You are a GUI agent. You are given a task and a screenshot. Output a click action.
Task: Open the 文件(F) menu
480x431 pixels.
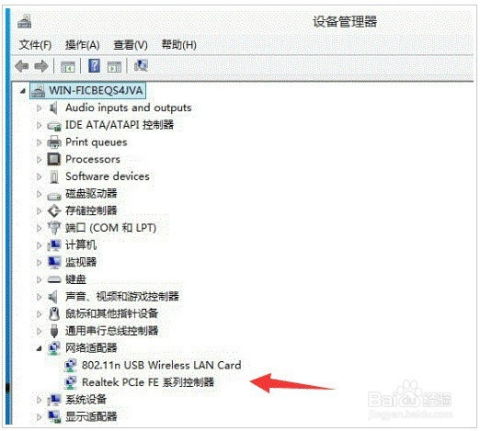point(35,45)
